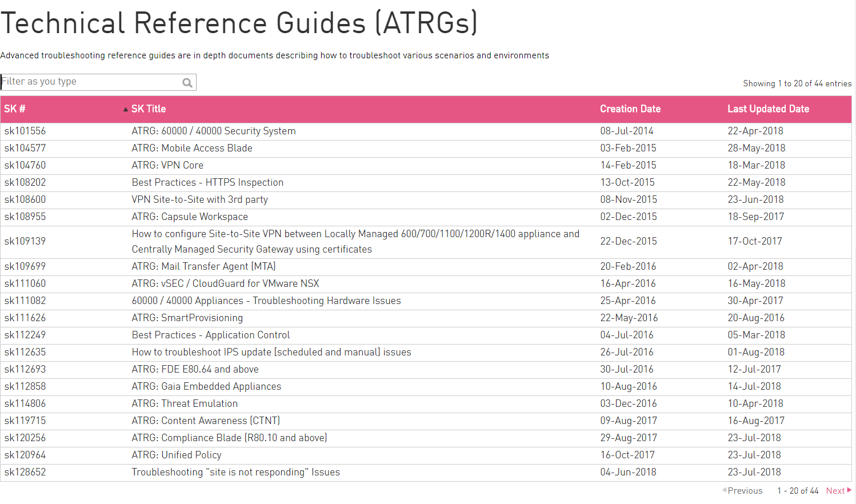The height and width of the screenshot is (504, 856).
Task: Open ATRG: Compliance Blade article
Action: [x=230, y=438]
